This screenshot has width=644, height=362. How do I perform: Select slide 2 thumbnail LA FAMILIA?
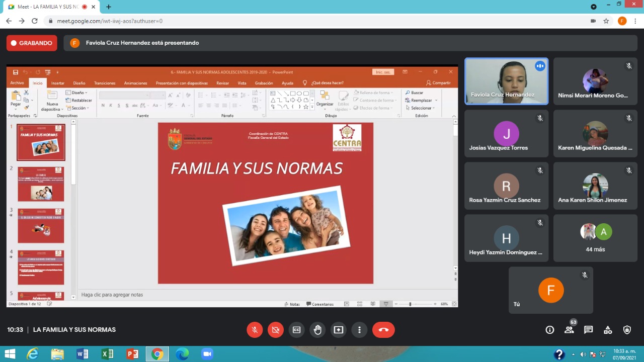[41, 184]
